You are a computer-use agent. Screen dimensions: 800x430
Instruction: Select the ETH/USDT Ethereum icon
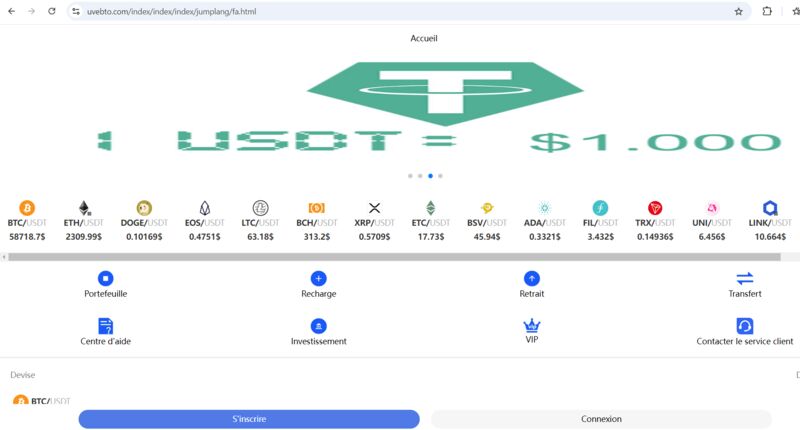coord(84,208)
